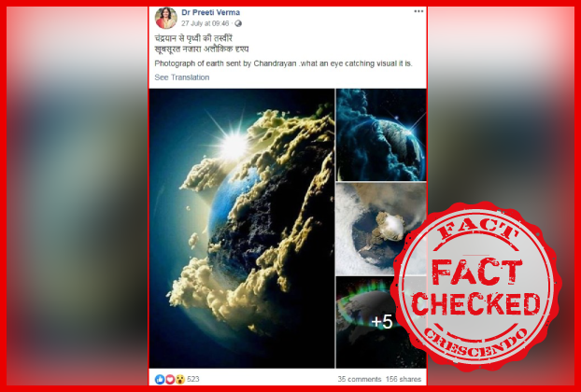Open the 35 comments link

360,379
